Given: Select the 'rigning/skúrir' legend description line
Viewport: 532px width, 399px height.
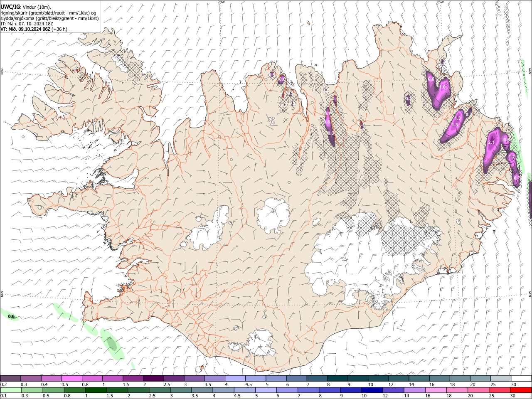Looking at the screenshot, I should (x=48, y=13).
